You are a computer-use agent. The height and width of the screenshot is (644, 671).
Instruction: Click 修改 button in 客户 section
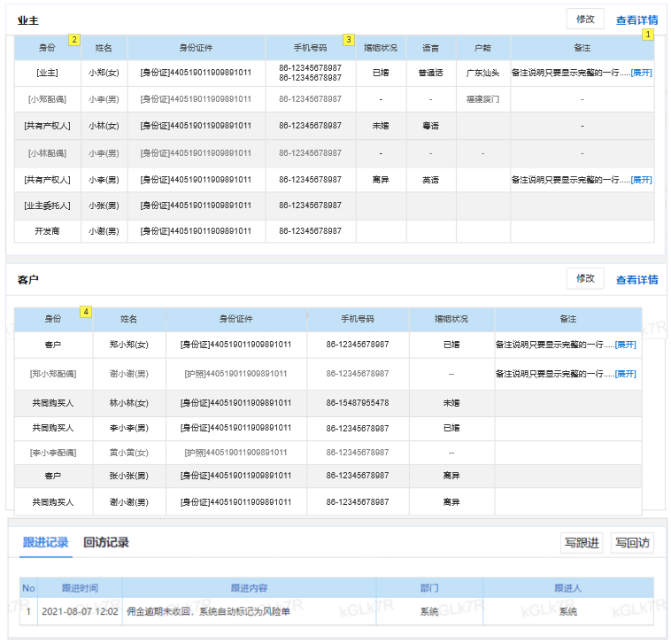click(x=585, y=279)
